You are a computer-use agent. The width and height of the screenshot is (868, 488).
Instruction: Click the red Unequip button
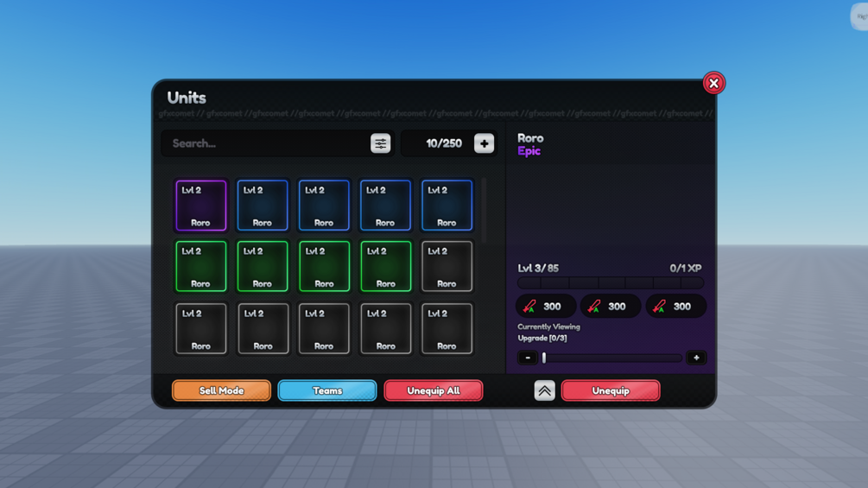coord(611,390)
